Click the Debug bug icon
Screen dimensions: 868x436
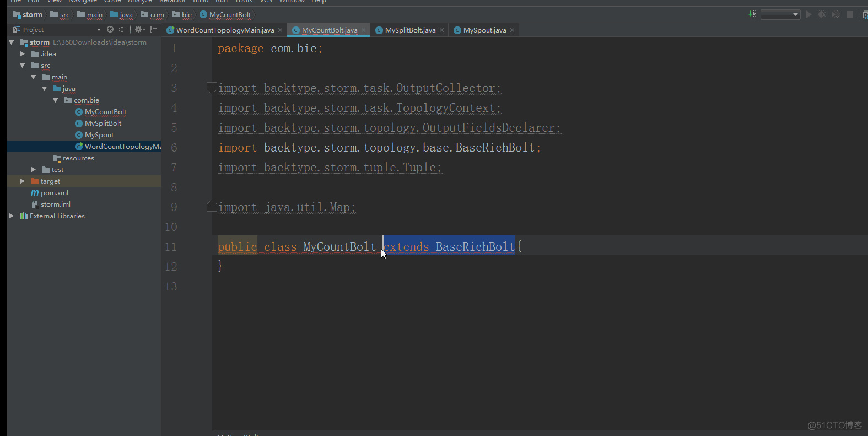point(822,14)
